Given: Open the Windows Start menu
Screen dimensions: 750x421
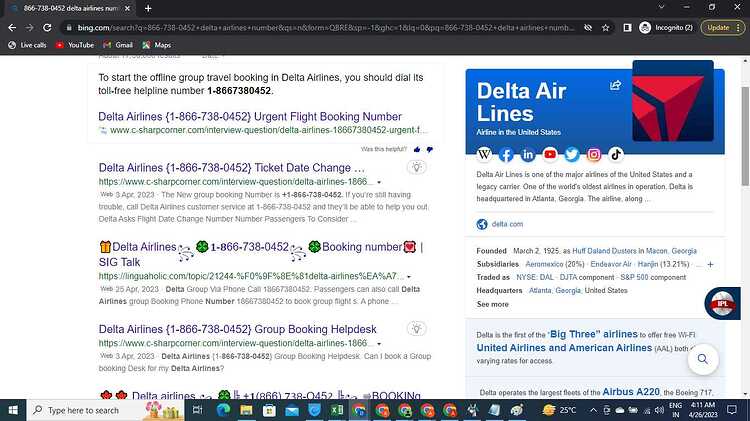Looking at the screenshot, I should click(x=13, y=410).
